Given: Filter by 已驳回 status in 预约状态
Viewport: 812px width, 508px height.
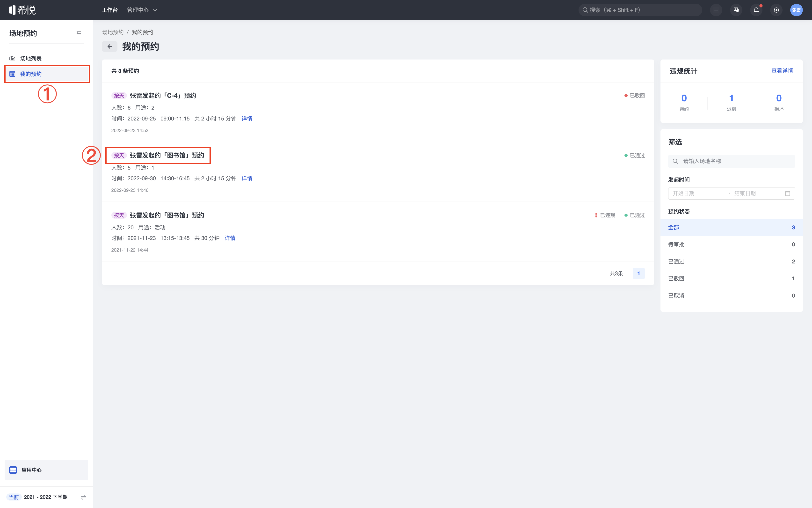Looking at the screenshot, I should [x=732, y=278].
